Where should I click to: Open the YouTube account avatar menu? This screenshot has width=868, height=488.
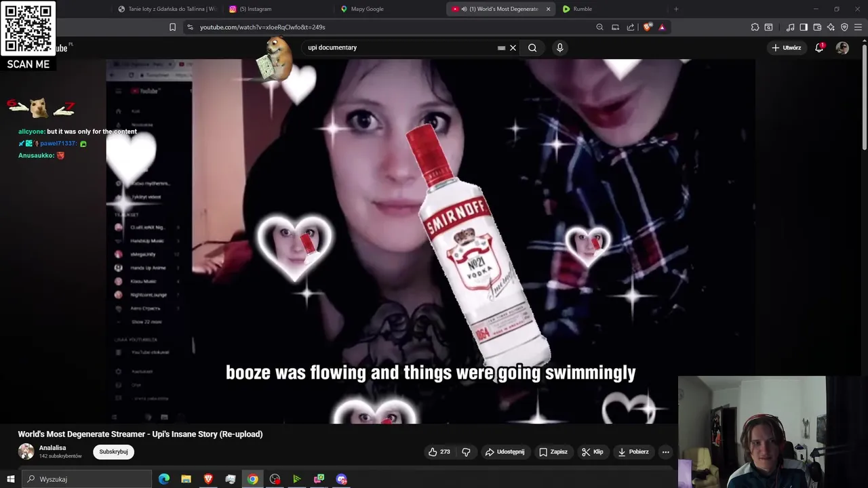coord(842,47)
